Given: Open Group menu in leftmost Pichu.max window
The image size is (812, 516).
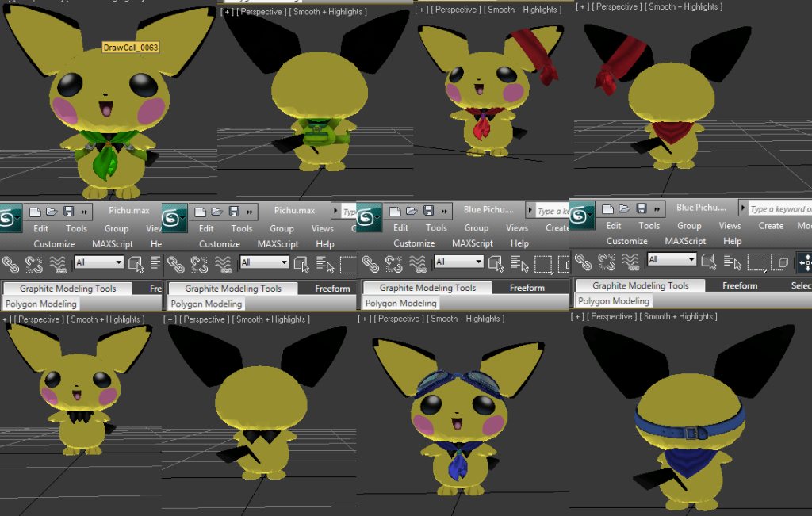Looking at the screenshot, I should coord(117,228).
